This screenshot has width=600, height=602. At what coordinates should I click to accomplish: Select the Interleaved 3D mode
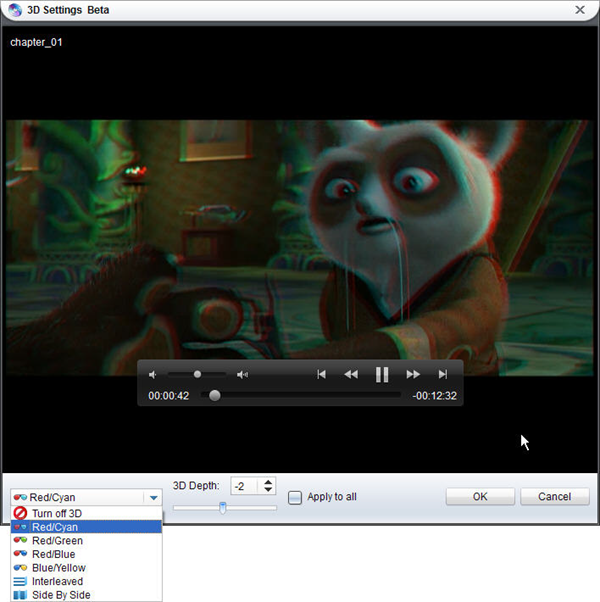tap(86, 581)
